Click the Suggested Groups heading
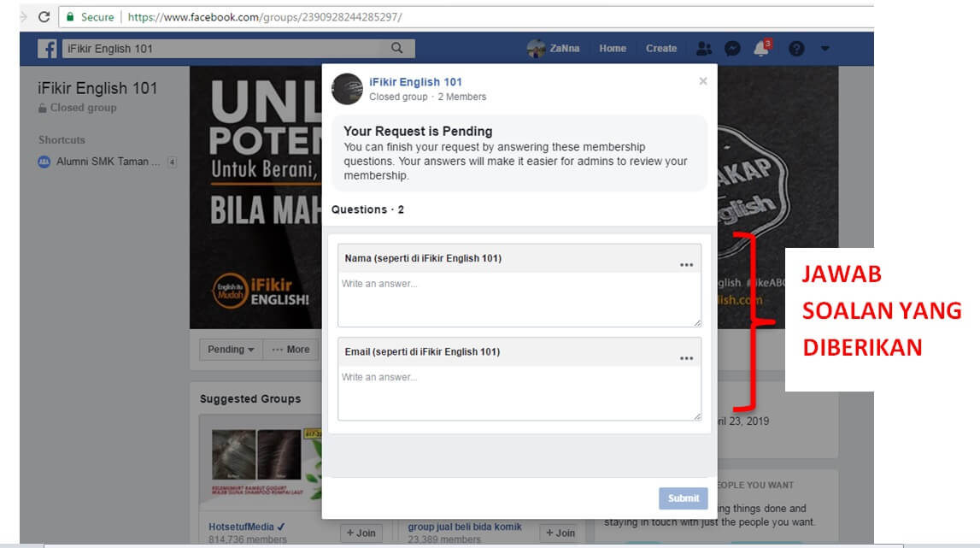The height and width of the screenshot is (548, 980). (250, 398)
